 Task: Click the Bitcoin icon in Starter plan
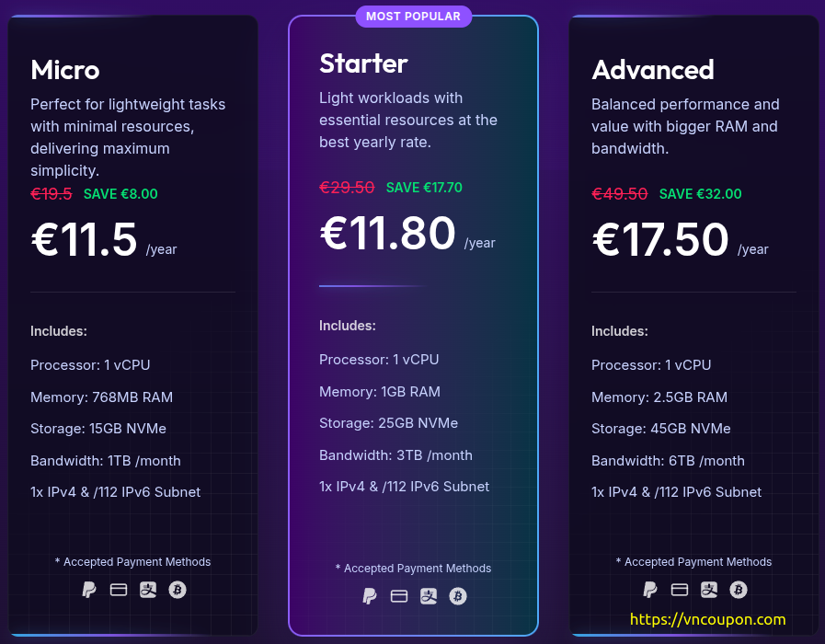[458, 596]
